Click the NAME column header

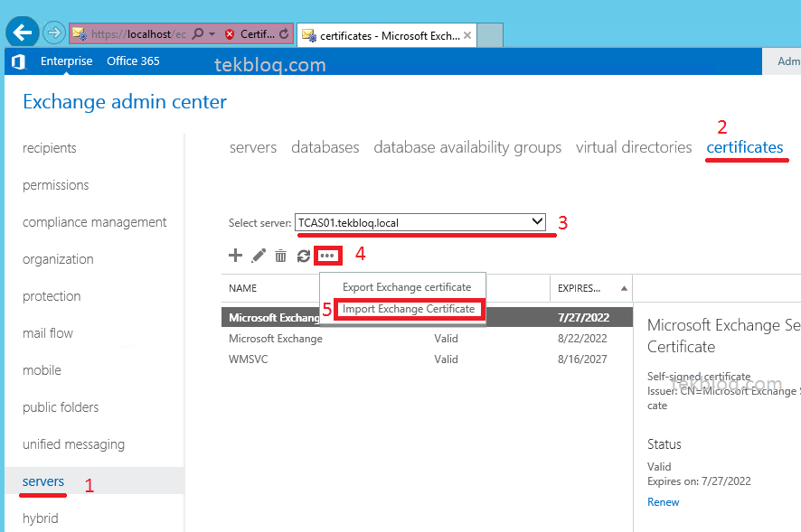pos(242,288)
